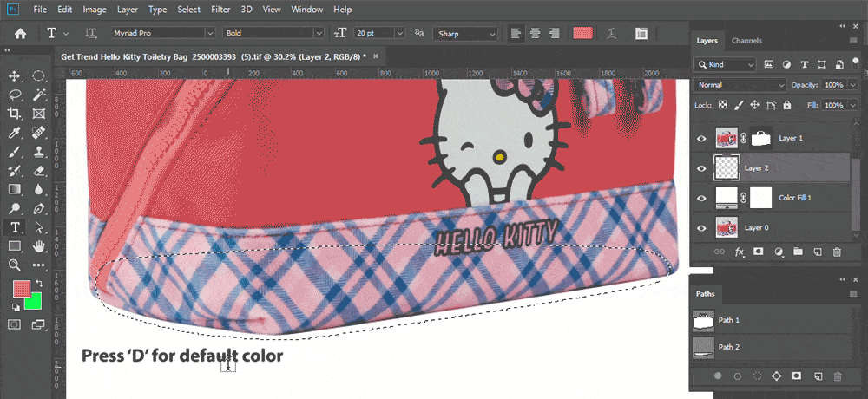
Task: Select the Pen tool
Action: tap(39, 208)
